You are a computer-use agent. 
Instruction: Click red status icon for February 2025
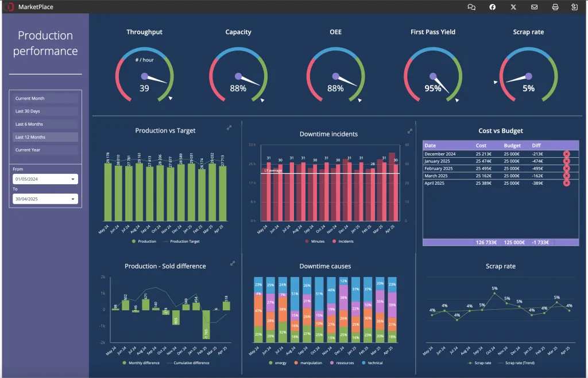(x=566, y=169)
